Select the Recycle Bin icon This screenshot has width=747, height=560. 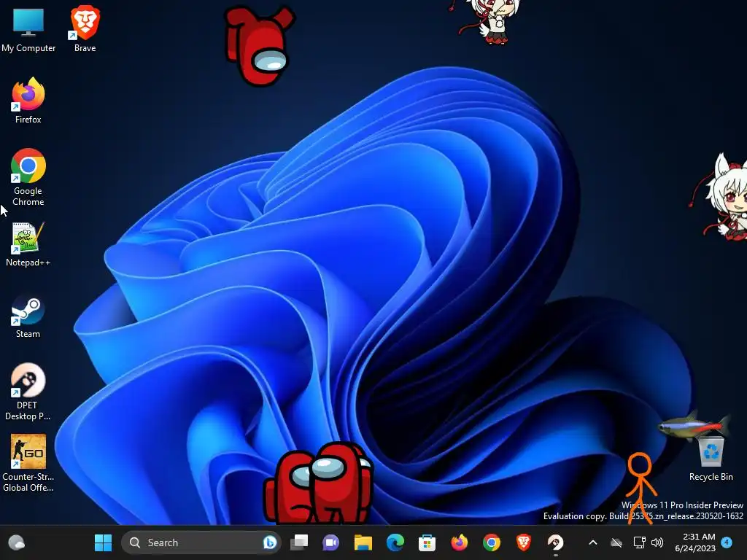point(711,458)
